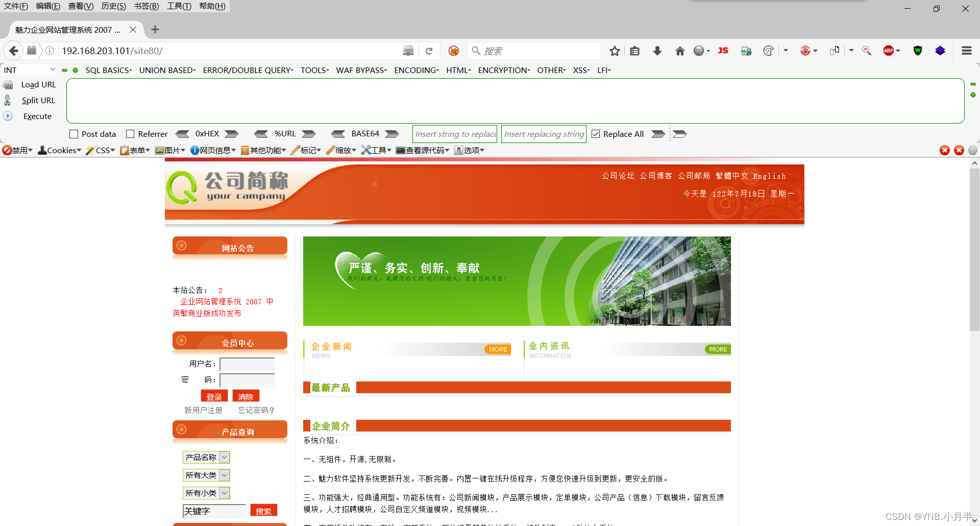The width and height of the screenshot is (980, 526).
Task: Click the browser home icon
Action: 680,51
